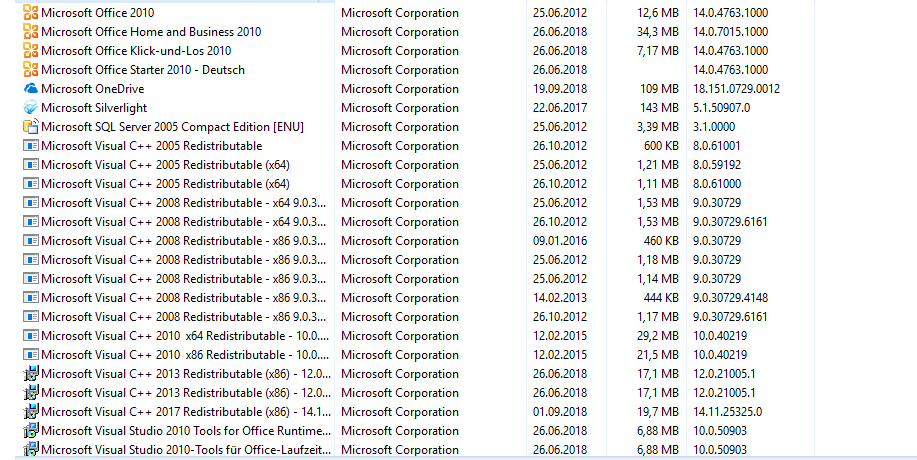Click icon of Visual C++ 2008 x86 1,18 MB entry
The image size is (917, 460).
tap(30, 260)
